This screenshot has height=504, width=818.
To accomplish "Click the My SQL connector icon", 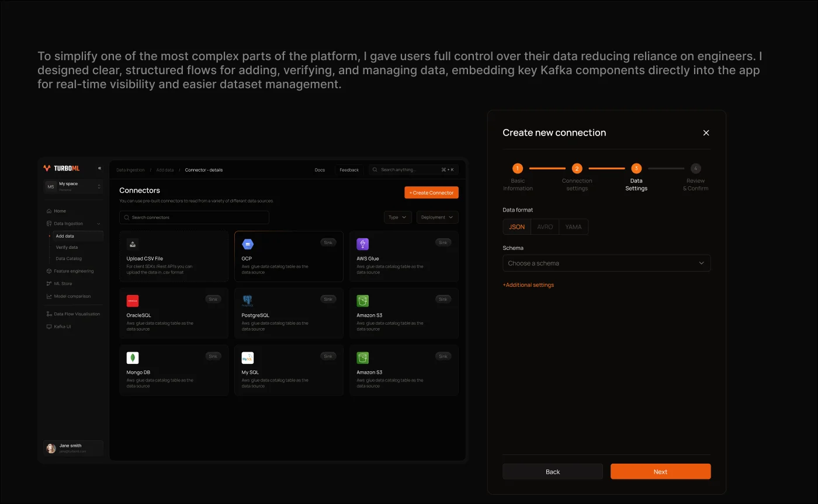I will pos(248,358).
